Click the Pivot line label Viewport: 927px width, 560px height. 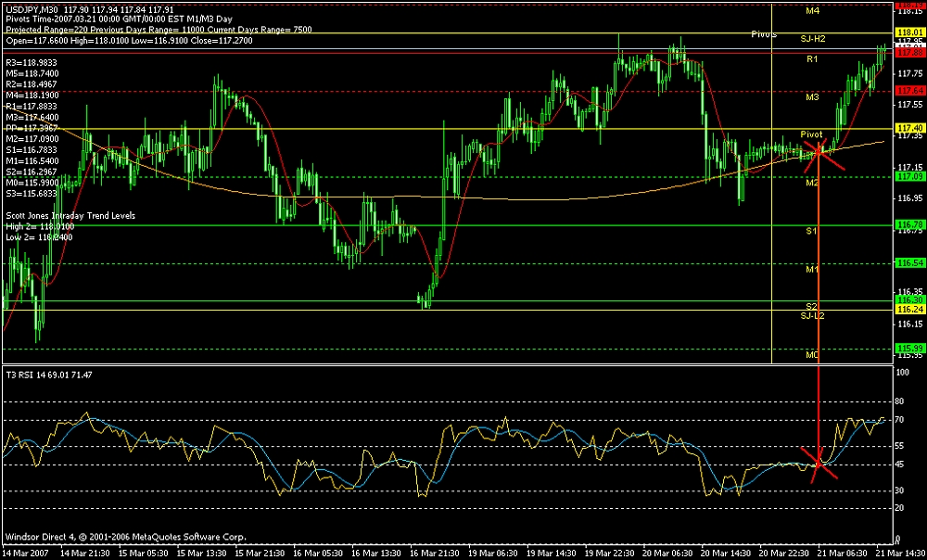click(812, 134)
